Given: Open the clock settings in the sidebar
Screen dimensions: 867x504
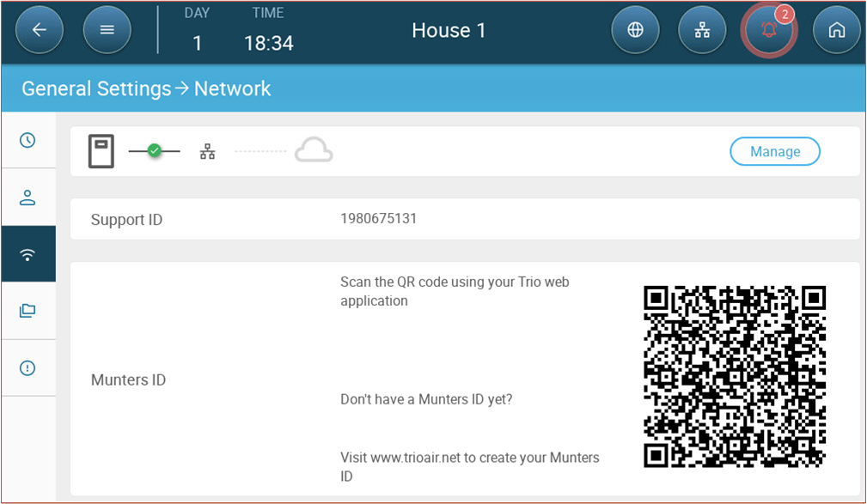Looking at the screenshot, I should (26, 140).
